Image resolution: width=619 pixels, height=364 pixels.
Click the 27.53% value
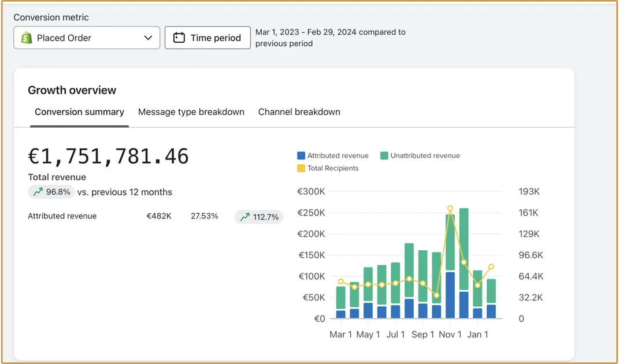(x=205, y=216)
